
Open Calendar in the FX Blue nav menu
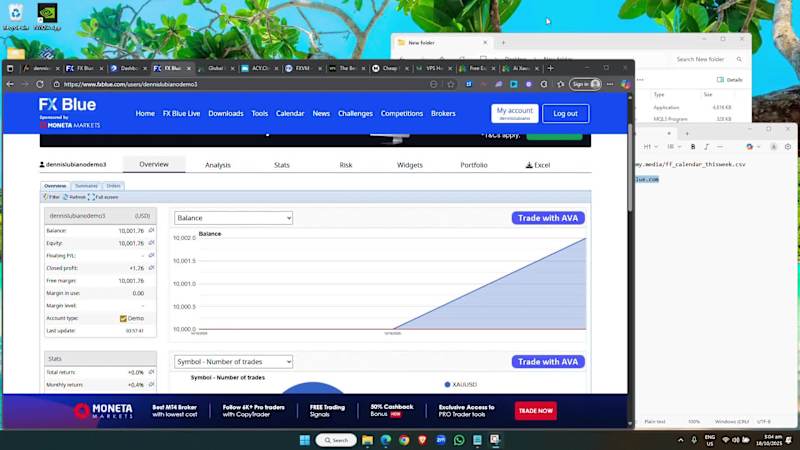coord(290,113)
